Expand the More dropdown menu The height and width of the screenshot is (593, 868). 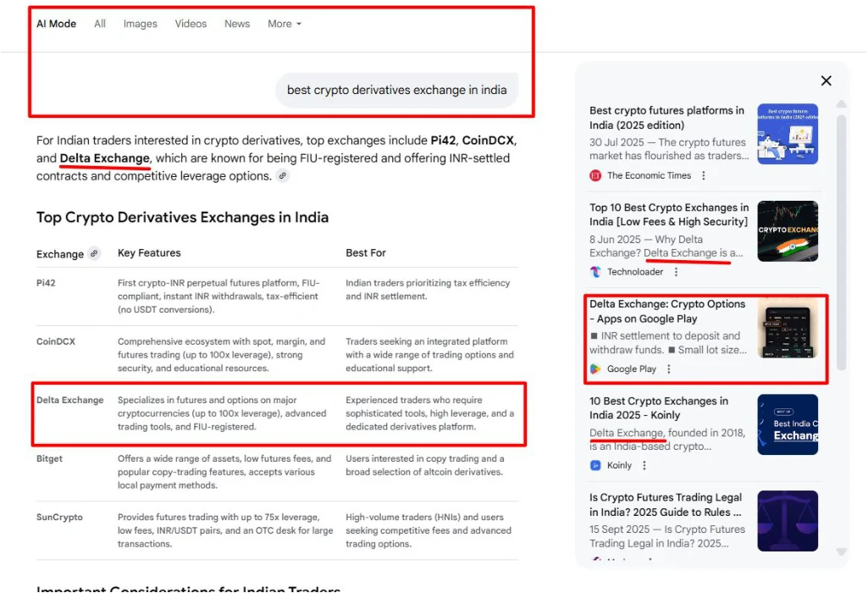click(x=285, y=24)
